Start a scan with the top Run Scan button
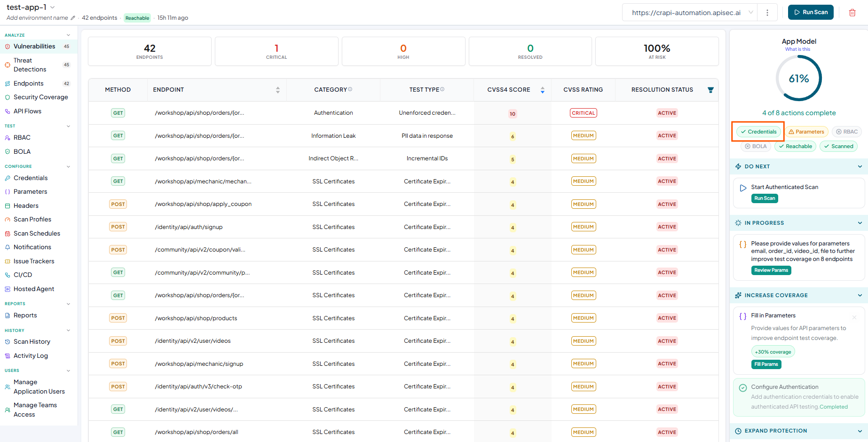 (x=811, y=12)
